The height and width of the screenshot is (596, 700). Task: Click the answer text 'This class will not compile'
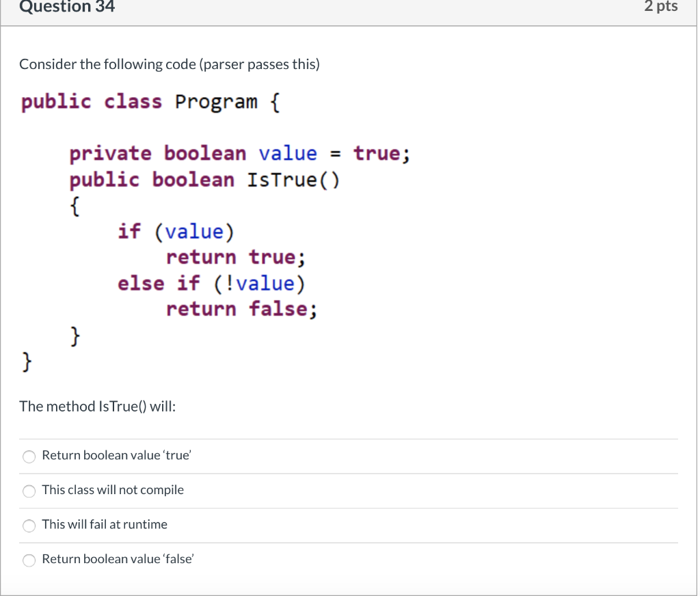click(113, 489)
